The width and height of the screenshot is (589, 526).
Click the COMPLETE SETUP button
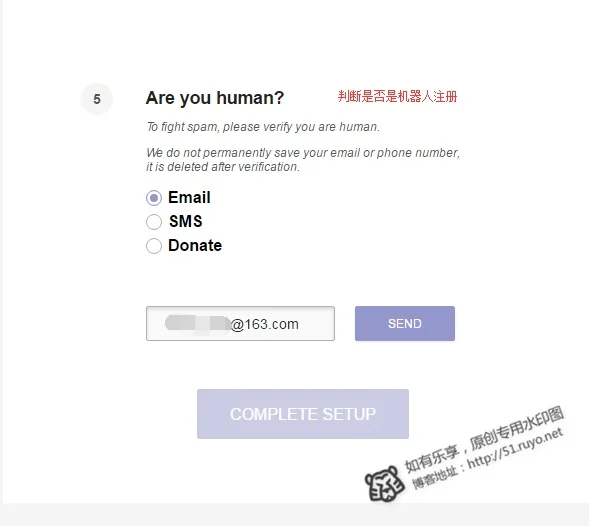[x=303, y=414]
